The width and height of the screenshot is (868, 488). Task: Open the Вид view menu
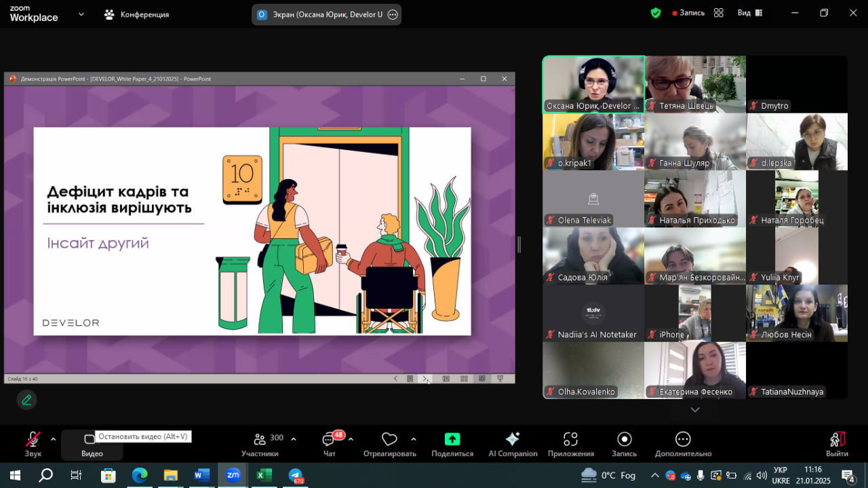coord(749,13)
